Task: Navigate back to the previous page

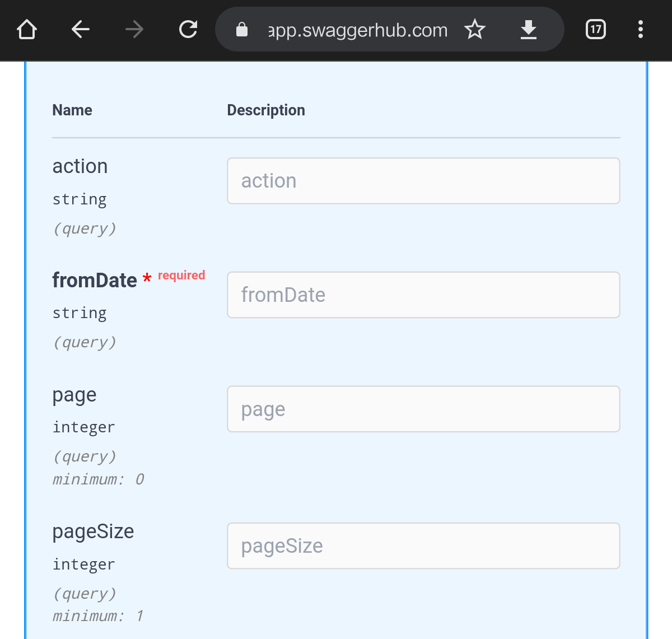Action: tap(80, 29)
